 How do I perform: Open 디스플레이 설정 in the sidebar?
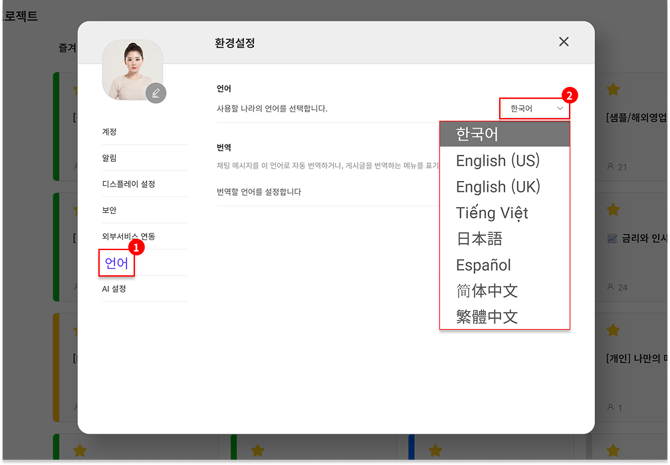128,184
